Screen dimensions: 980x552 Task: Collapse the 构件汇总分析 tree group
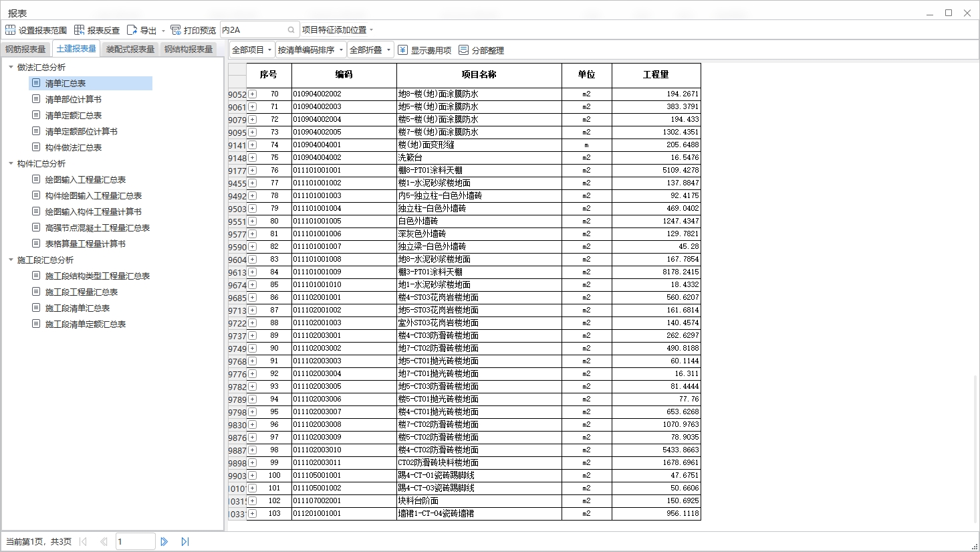[x=11, y=163]
